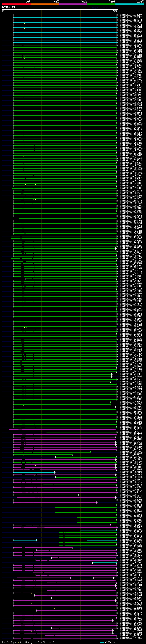Click the query ID DC594195
146x644 pixels.
pyautogui.click(x=8, y=7)
